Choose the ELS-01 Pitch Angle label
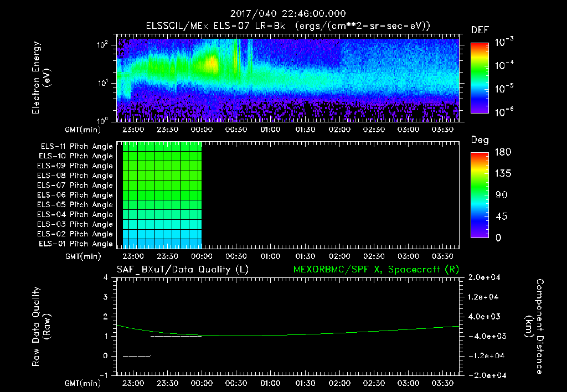 pos(76,244)
